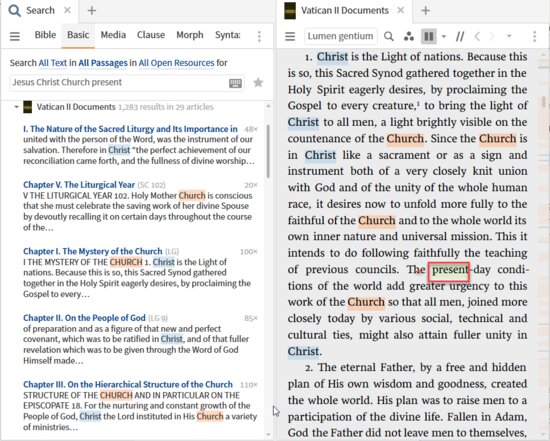Click the search results scrollbar thumb

click(x=268, y=151)
